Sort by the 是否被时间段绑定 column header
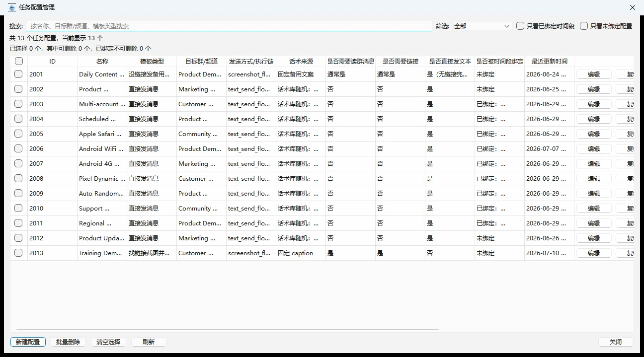Viewport: 644px width, 357px height. [x=499, y=61]
